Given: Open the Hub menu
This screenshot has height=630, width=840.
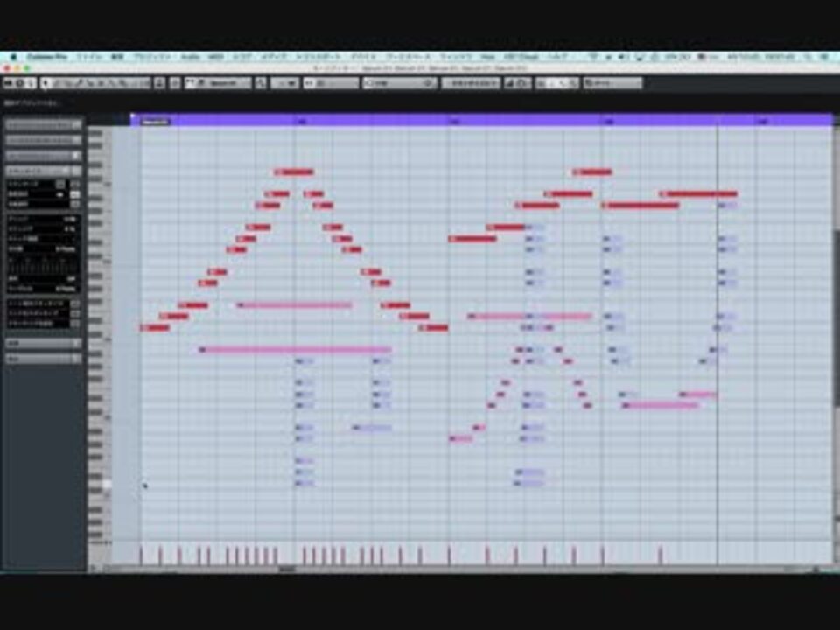Looking at the screenshot, I should tap(488, 56).
